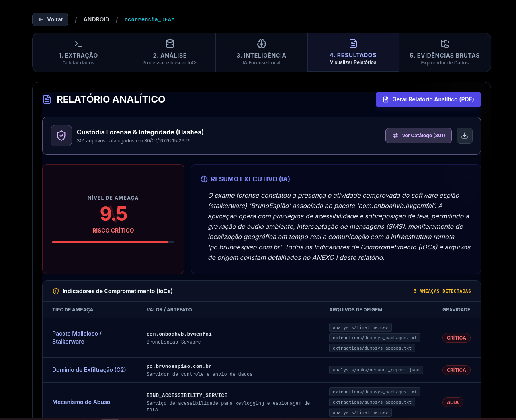Select the terminal icon in Extração tab
Viewport: 516px width, 420px height.
[x=78, y=44]
